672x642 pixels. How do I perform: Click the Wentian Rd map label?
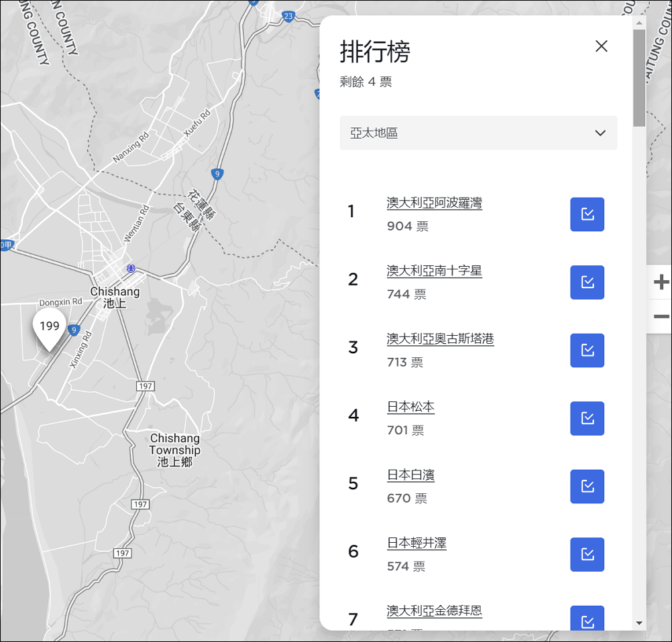pyautogui.click(x=136, y=224)
